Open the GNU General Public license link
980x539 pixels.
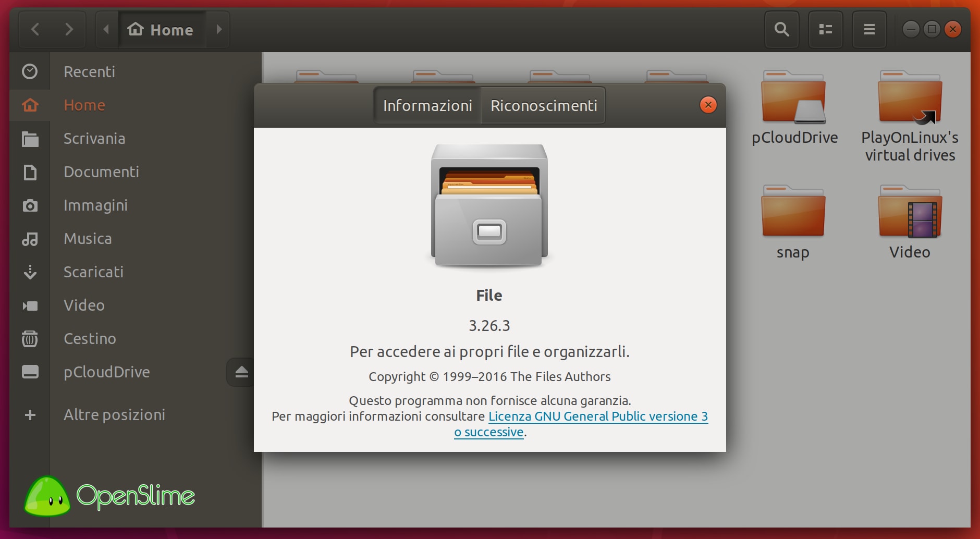coord(597,416)
